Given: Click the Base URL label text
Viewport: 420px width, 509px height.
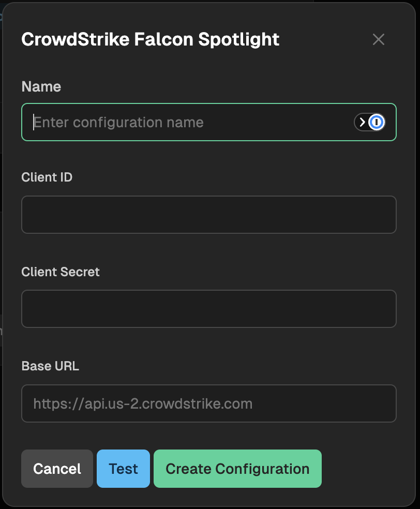Looking at the screenshot, I should pos(50,366).
